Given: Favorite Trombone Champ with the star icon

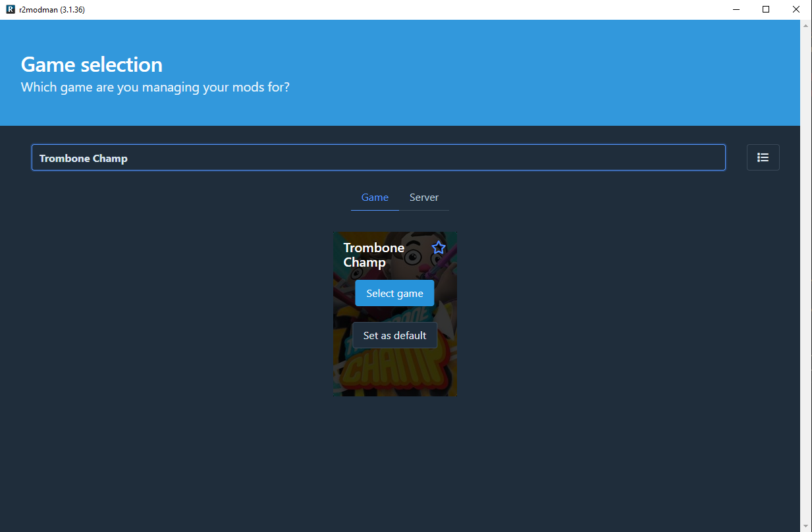Looking at the screenshot, I should click(x=439, y=248).
